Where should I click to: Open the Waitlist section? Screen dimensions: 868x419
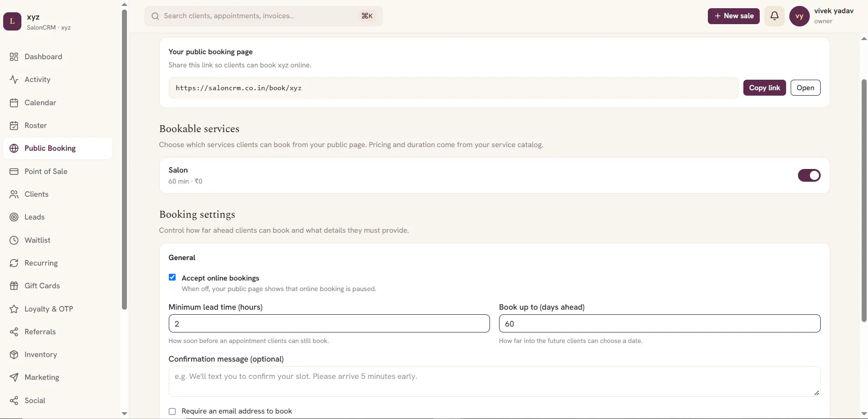pyautogui.click(x=58, y=240)
